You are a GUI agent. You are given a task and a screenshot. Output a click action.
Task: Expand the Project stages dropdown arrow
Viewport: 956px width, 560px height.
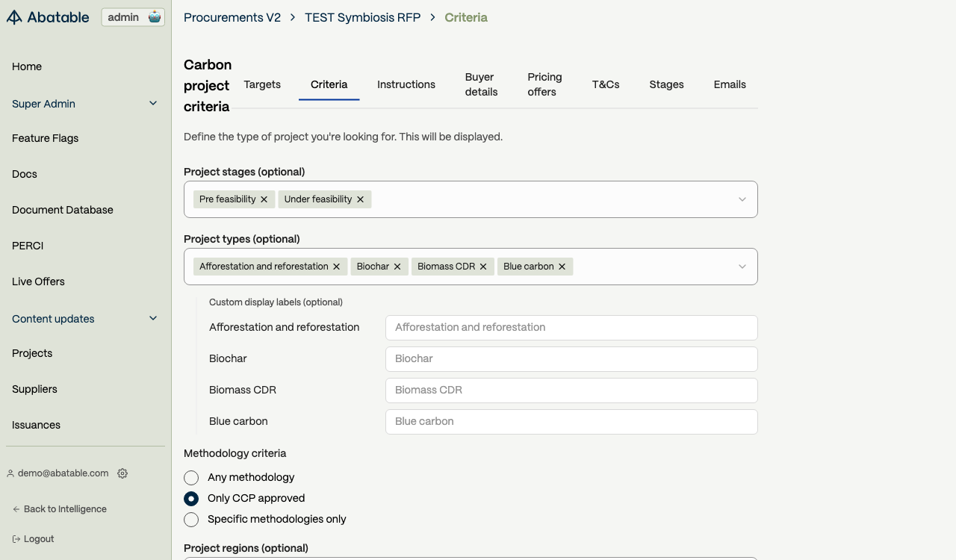tap(742, 199)
